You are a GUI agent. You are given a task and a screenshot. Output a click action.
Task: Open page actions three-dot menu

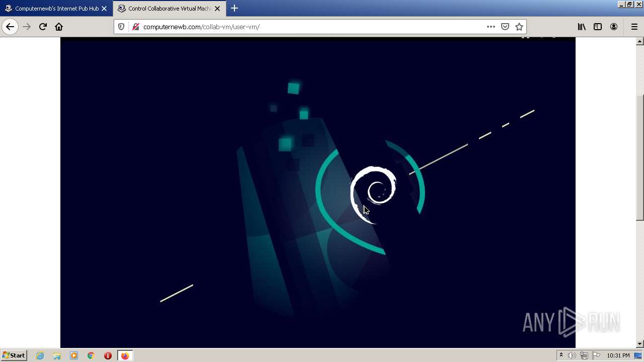click(491, 27)
